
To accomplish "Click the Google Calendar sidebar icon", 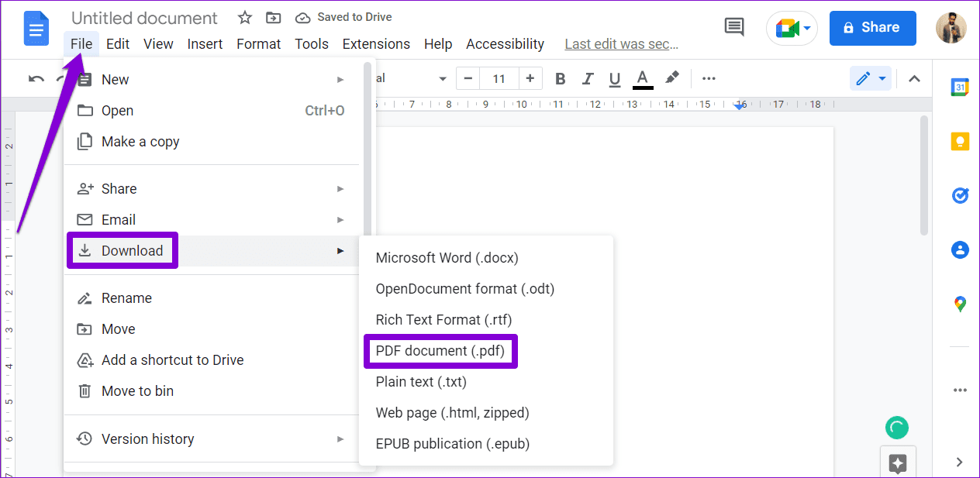I will click(960, 88).
